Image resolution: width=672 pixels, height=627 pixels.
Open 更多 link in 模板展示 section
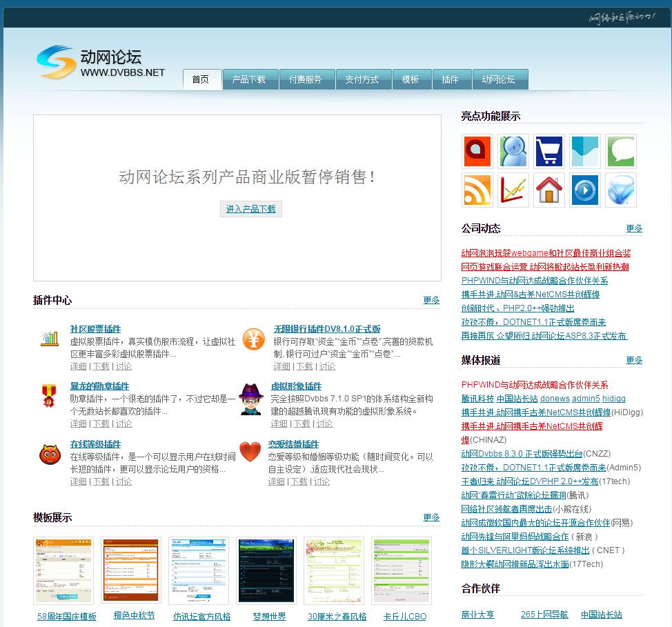(x=431, y=517)
